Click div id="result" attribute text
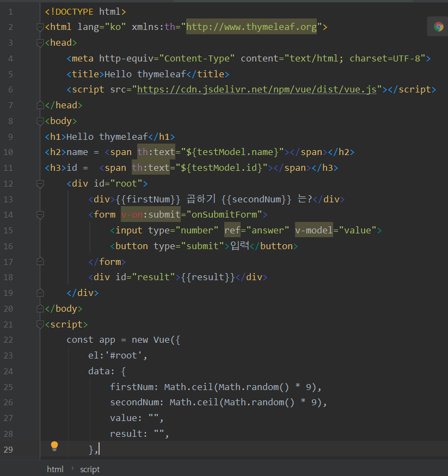 (145, 277)
